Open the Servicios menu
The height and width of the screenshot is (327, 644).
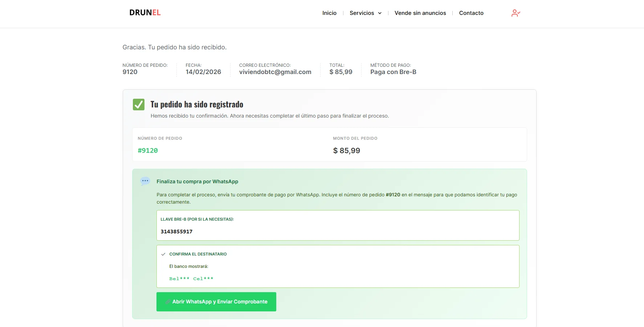[362, 13]
